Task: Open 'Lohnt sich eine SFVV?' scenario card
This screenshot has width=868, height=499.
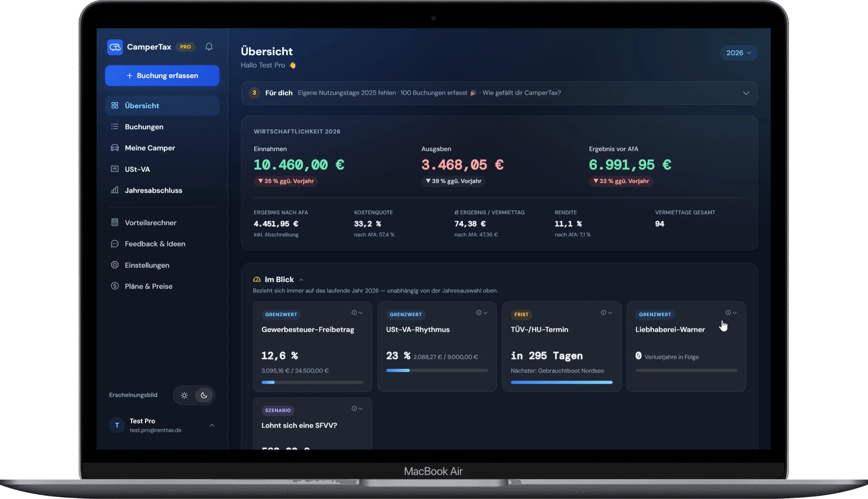Action: (x=313, y=423)
